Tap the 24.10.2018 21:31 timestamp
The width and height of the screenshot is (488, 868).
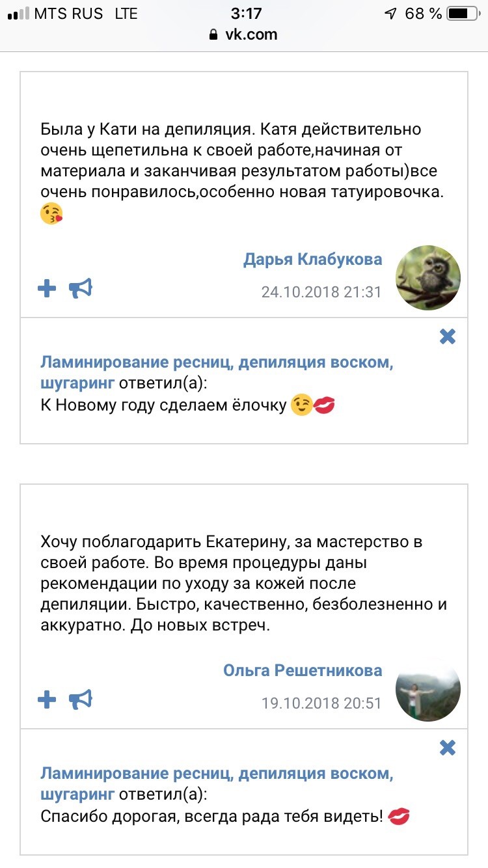321,292
